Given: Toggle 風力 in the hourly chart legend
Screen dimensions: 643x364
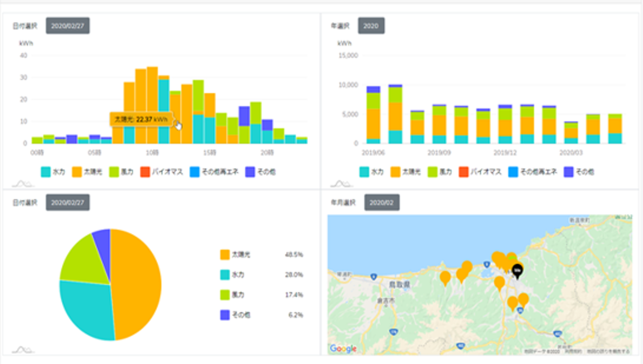Looking at the screenshot, I should (x=121, y=172).
